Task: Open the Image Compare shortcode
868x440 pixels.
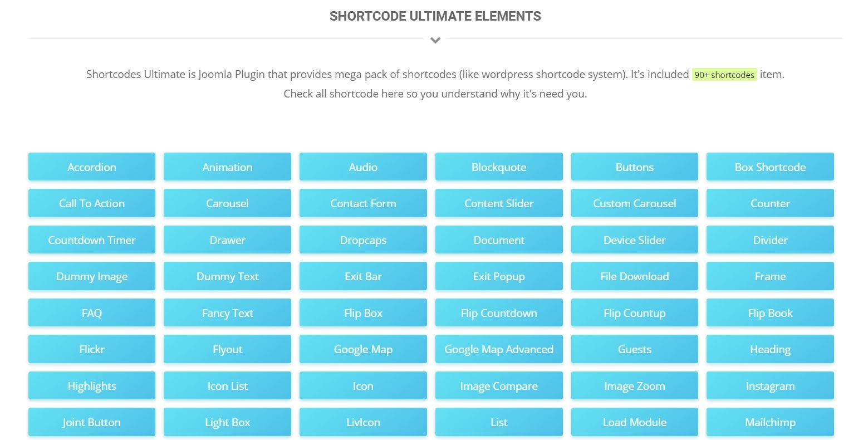Action: (499, 385)
